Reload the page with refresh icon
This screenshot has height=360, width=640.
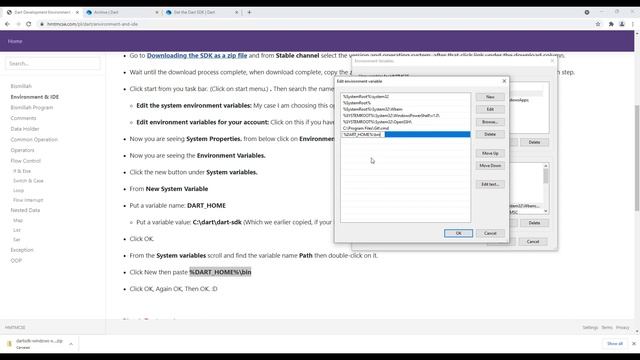click(x=29, y=24)
